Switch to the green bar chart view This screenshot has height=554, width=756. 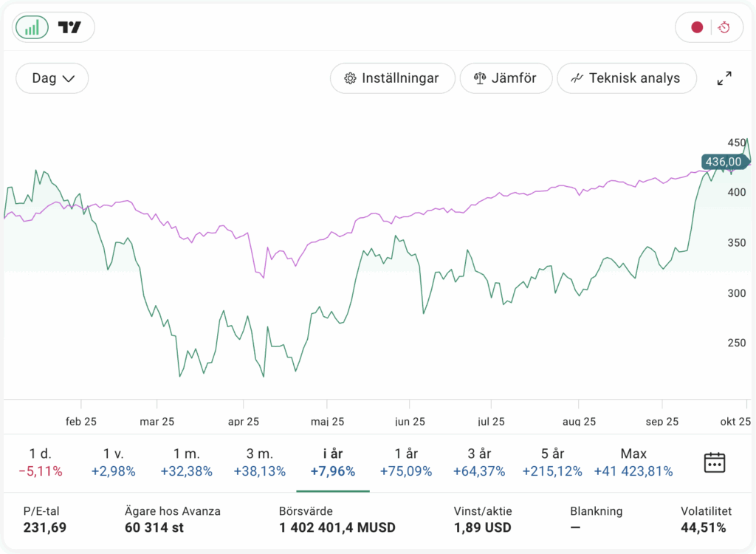(32, 28)
